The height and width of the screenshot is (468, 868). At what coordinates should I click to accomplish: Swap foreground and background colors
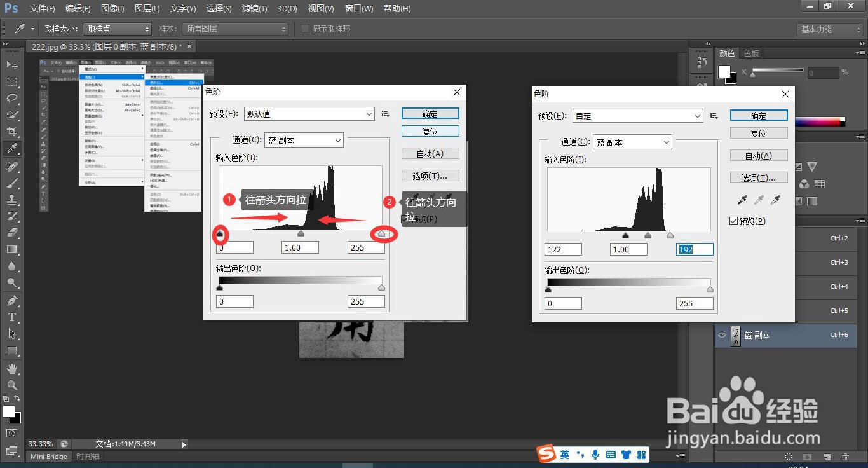[18, 398]
